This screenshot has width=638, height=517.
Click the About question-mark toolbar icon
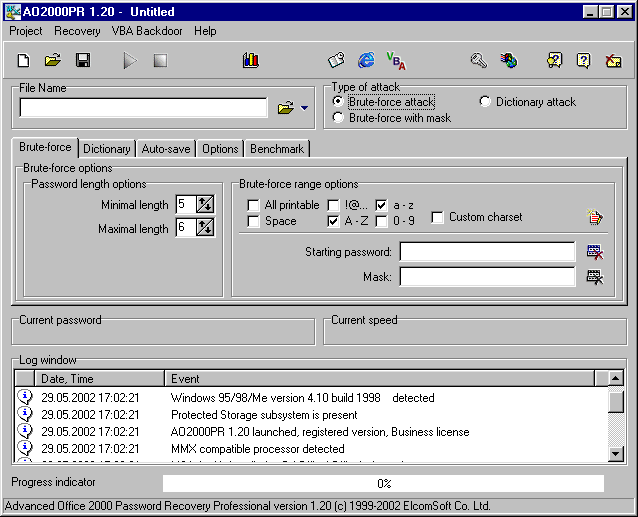(x=583, y=61)
